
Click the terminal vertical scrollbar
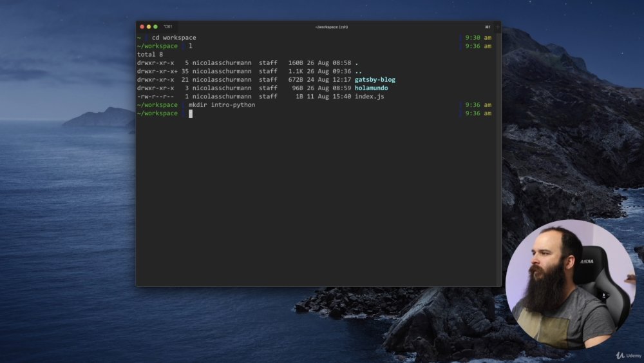pyautogui.click(x=498, y=159)
